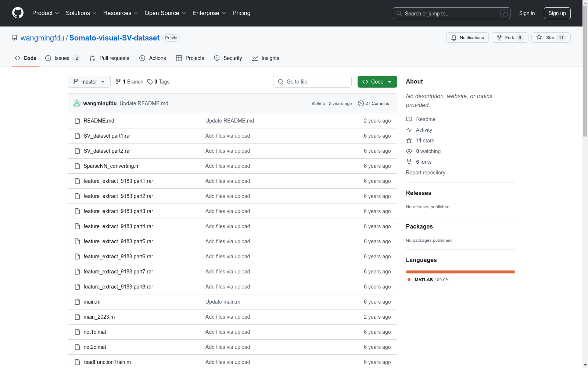This screenshot has height=368, width=588.
Task: Click the eye icon next to 0 watching
Action: click(409, 151)
